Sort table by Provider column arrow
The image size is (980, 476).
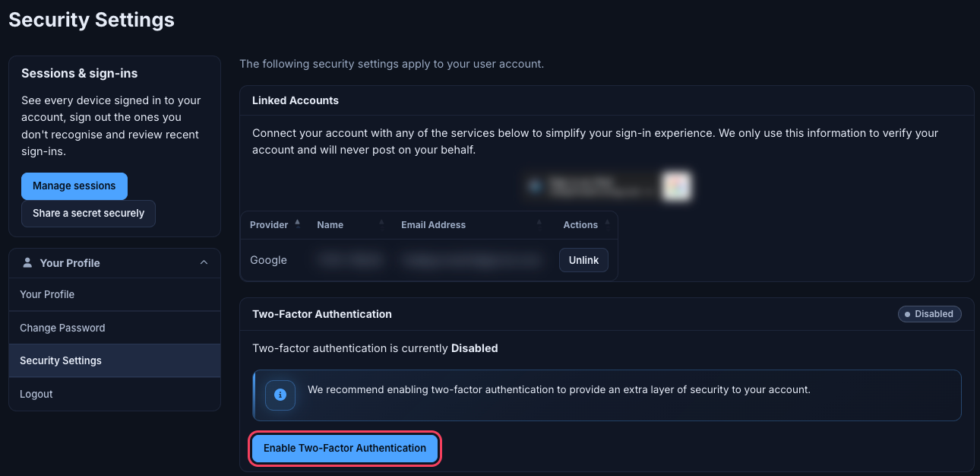click(298, 224)
